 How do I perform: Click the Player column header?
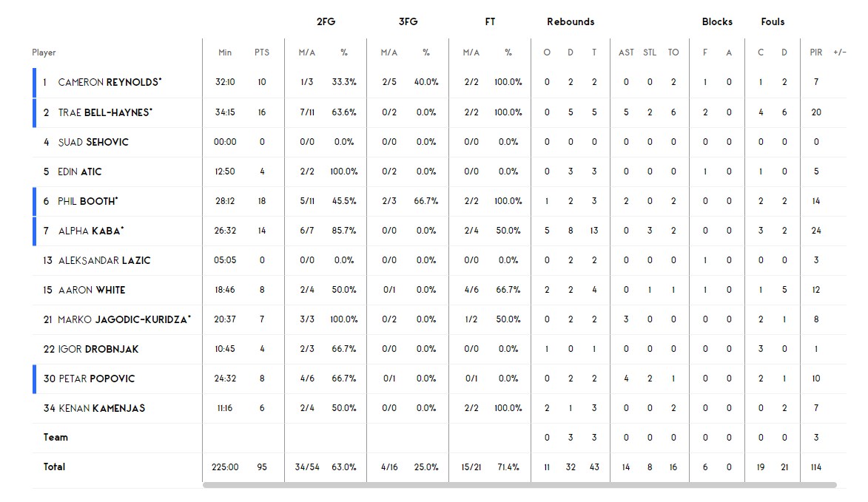tap(44, 52)
